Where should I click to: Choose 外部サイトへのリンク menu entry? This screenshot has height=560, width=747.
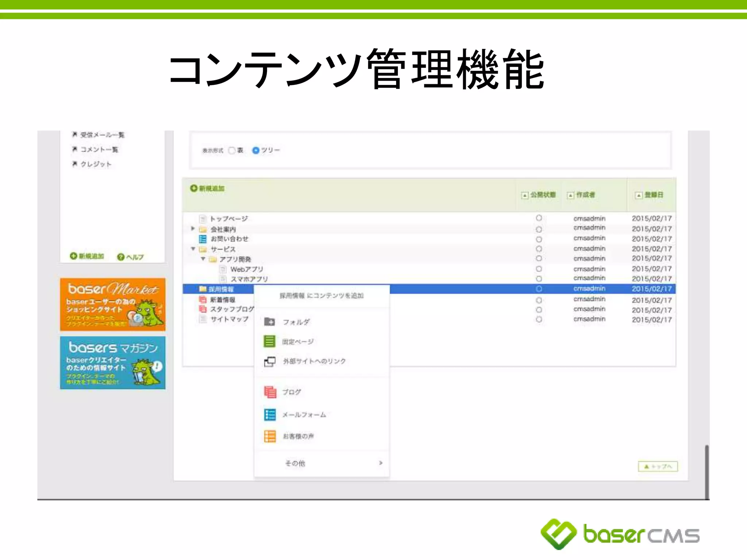pos(314,361)
